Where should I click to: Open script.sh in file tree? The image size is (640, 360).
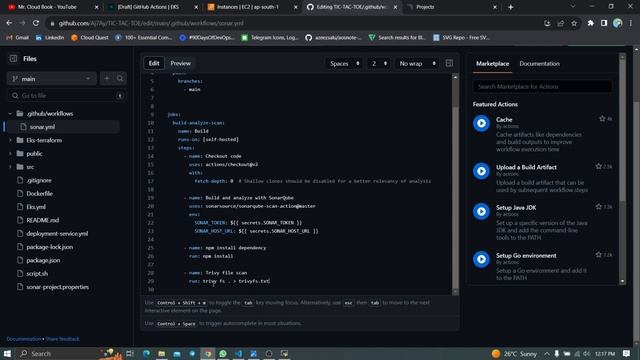coord(37,273)
